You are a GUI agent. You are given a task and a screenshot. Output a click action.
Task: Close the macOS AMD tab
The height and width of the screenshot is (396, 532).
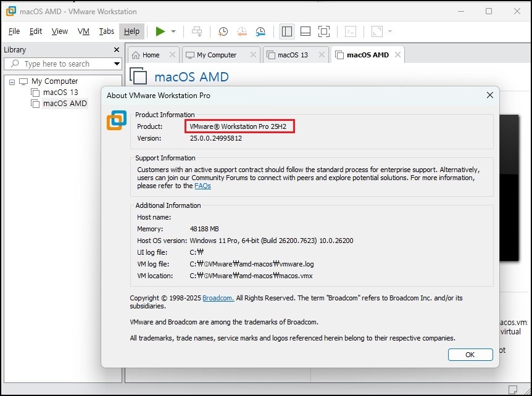tap(397, 54)
